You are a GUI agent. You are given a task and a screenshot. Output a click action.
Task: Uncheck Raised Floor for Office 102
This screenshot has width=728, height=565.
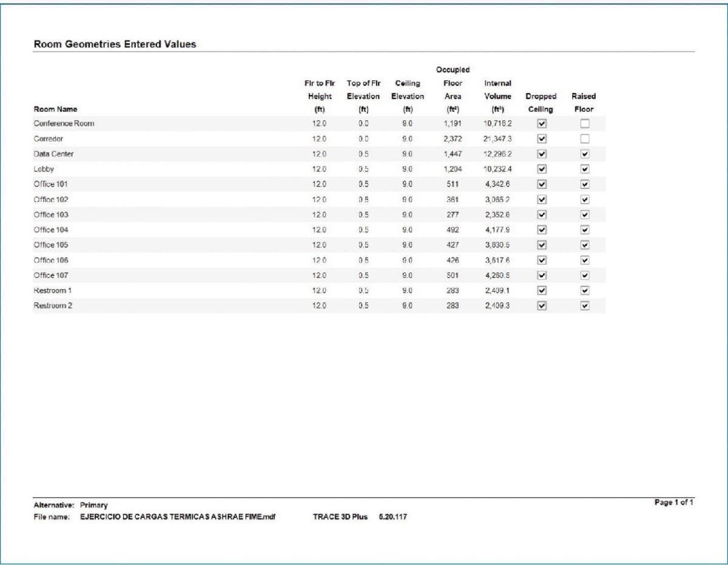585,199
